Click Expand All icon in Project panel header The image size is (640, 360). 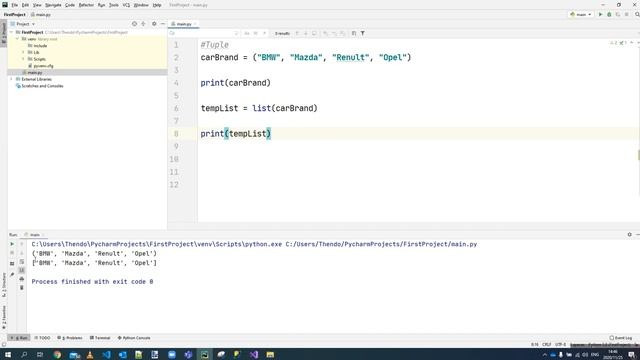coord(143,24)
